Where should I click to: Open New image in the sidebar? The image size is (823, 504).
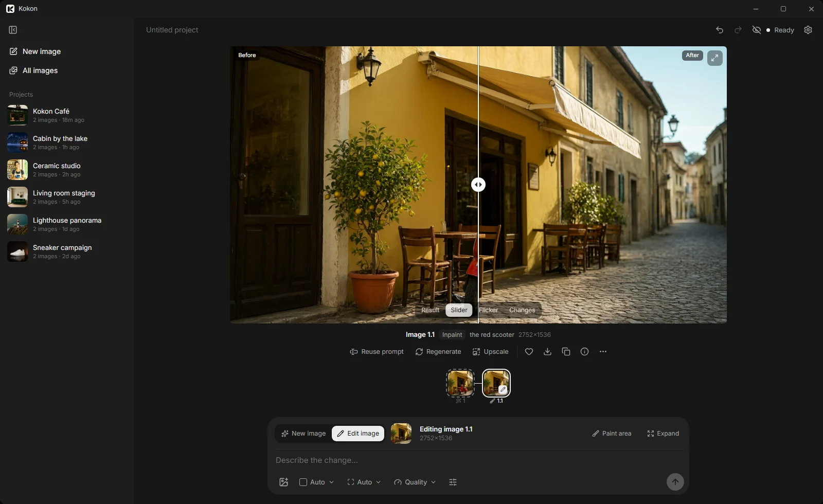tap(67, 51)
